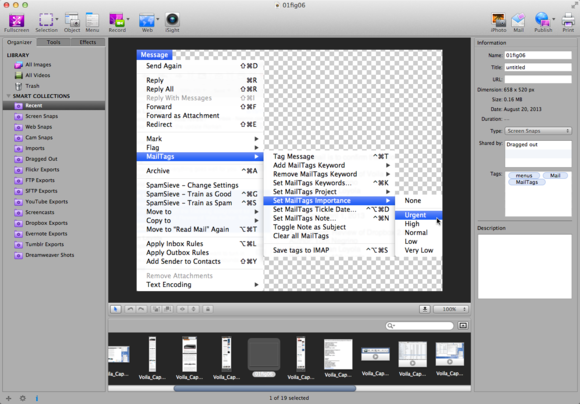
Task: Select the 'menus' tag token
Action: click(524, 175)
